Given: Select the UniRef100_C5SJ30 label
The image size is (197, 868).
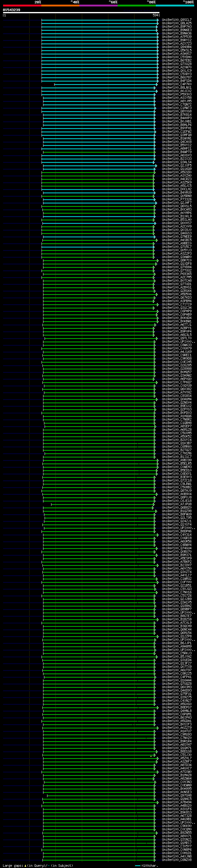Looking at the screenshot, I should pos(177,755).
